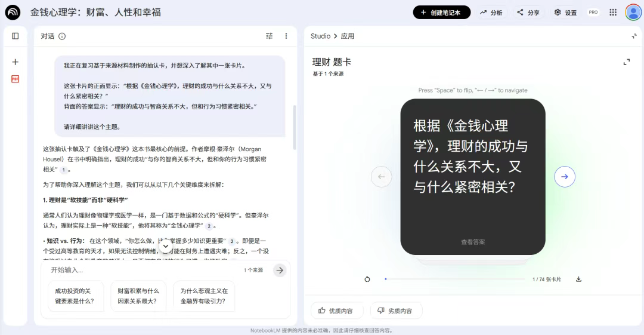Click the 理财 题卡 title
644x335 pixels.
pos(332,62)
